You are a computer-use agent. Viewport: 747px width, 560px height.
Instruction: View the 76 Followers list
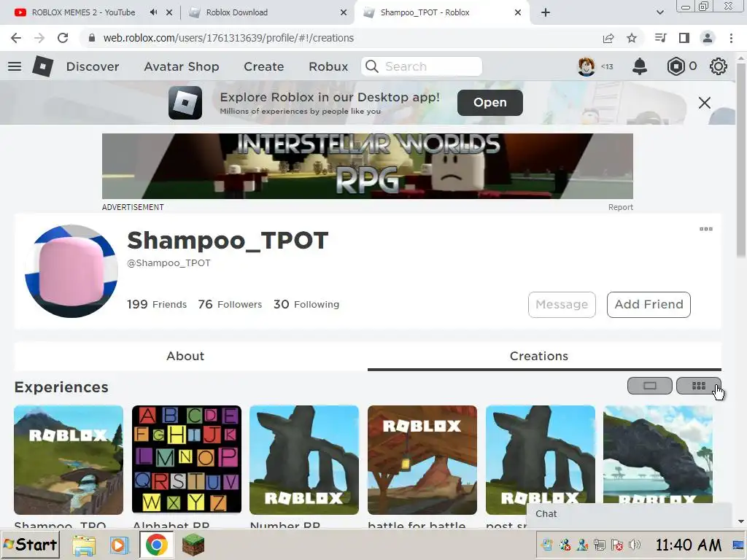[x=230, y=304]
